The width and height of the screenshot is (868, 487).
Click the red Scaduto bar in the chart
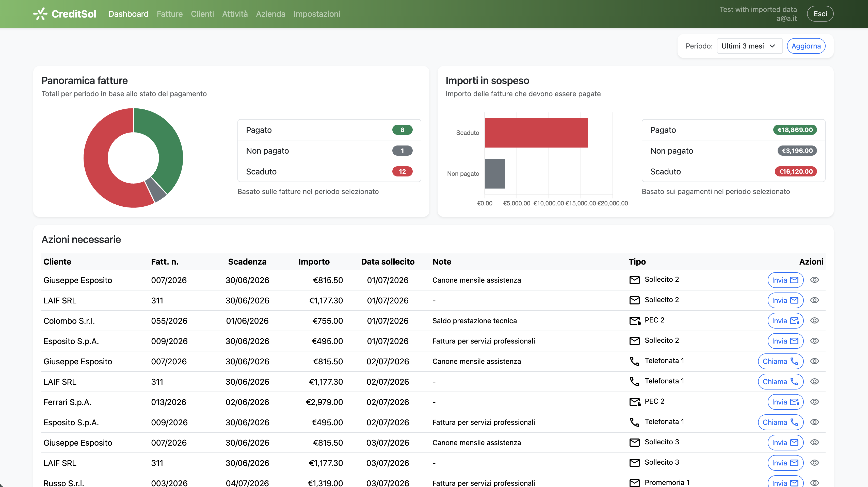[536, 133]
